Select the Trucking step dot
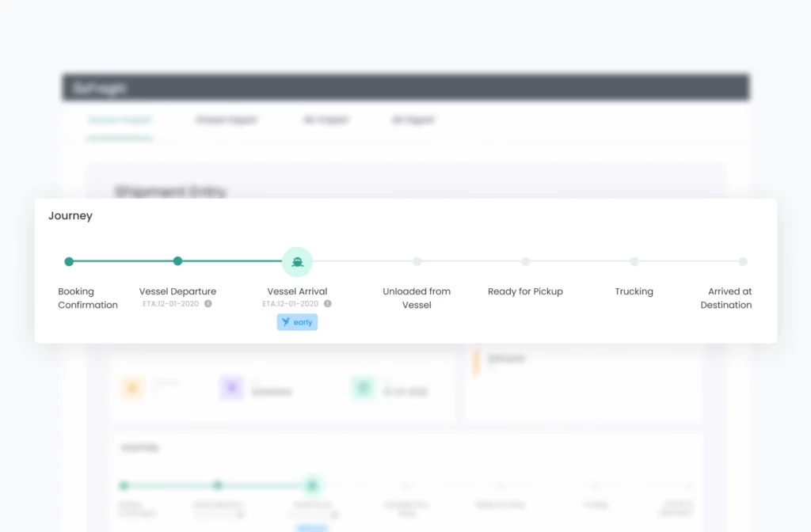The image size is (811, 532). click(x=634, y=261)
